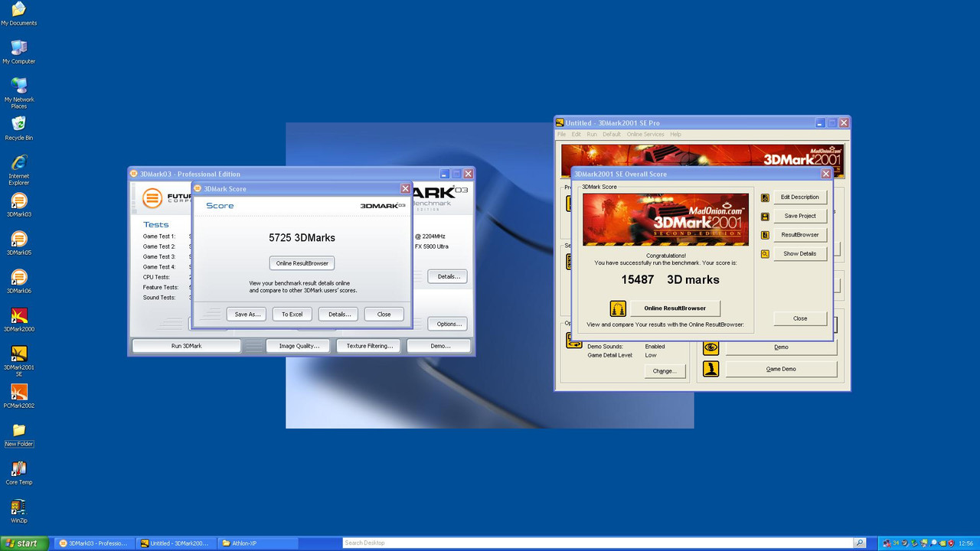Click the search magnifier in taskbar
Image resolution: width=980 pixels, height=551 pixels.
[860, 543]
